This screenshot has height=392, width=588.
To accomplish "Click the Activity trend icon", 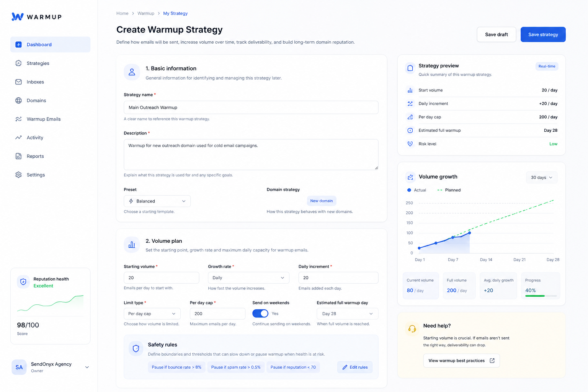I will [18, 137].
